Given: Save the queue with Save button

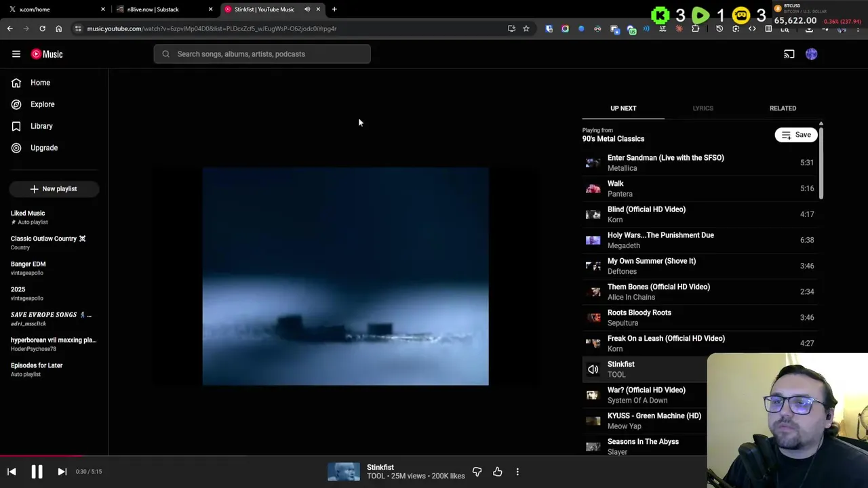Looking at the screenshot, I should pos(796,135).
